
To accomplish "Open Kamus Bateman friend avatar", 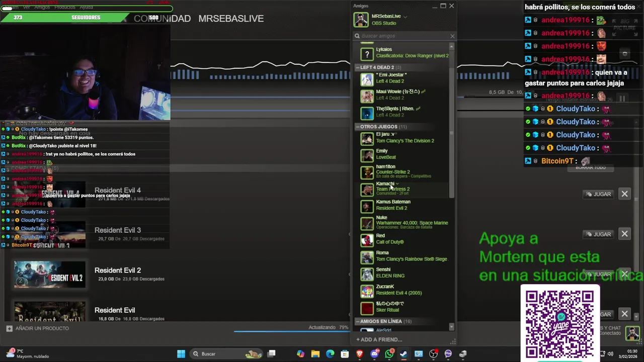I will (x=367, y=206).
